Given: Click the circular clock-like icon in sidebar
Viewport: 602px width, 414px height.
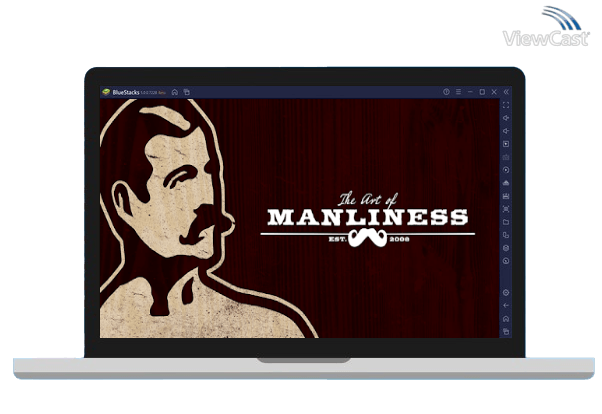Looking at the screenshot, I should pos(506,261).
